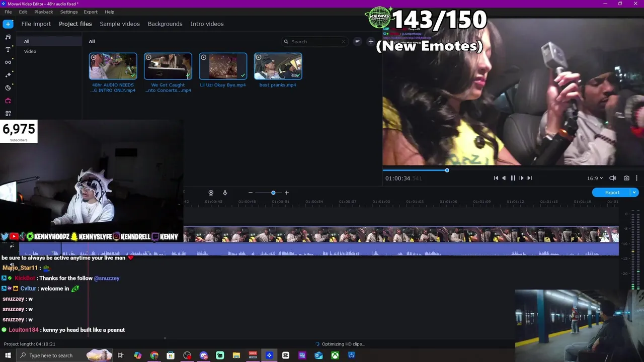Step back one frame in preview
Viewport: 644px width, 362px height.
tap(504, 178)
